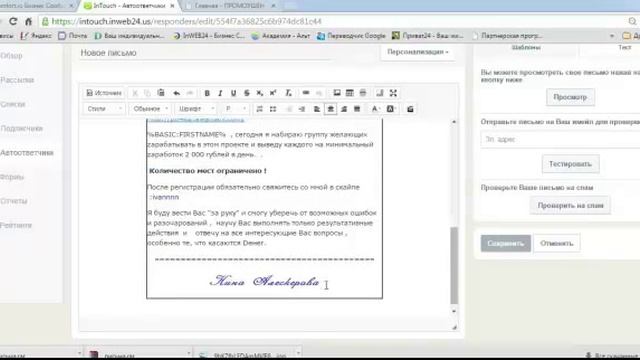Reload the page with the browser refresh icon
640x360 pixels.
(x=13, y=21)
